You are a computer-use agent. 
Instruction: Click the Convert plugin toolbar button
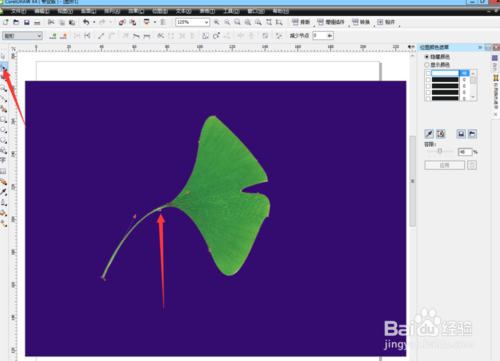[x=361, y=22]
